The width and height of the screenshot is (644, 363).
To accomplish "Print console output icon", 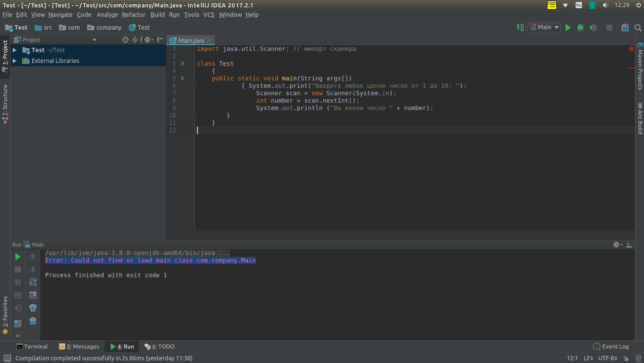I will pyautogui.click(x=33, y=308).
